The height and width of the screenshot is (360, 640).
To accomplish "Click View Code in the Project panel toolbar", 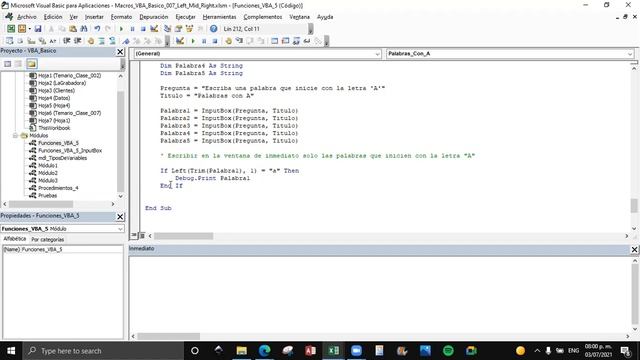I will (x=8, y=64).
